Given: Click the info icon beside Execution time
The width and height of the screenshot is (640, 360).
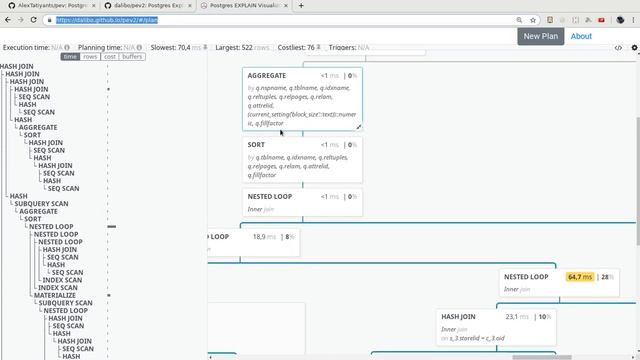Looking at the screenshot, I should point(67,47).
